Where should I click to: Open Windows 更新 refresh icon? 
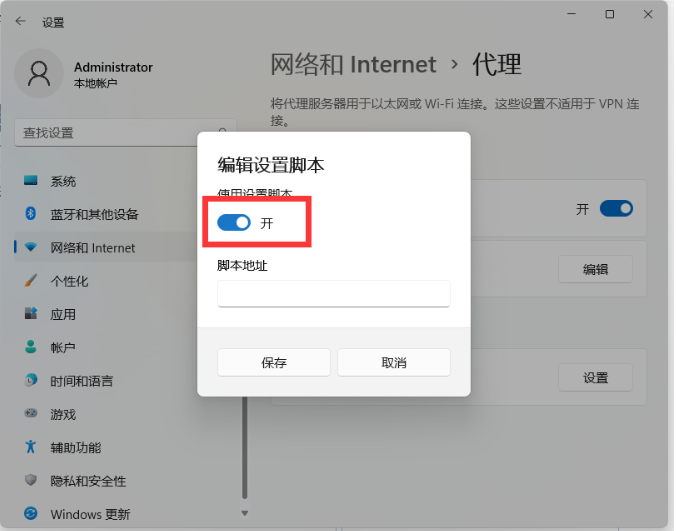[x=31, y=513]
